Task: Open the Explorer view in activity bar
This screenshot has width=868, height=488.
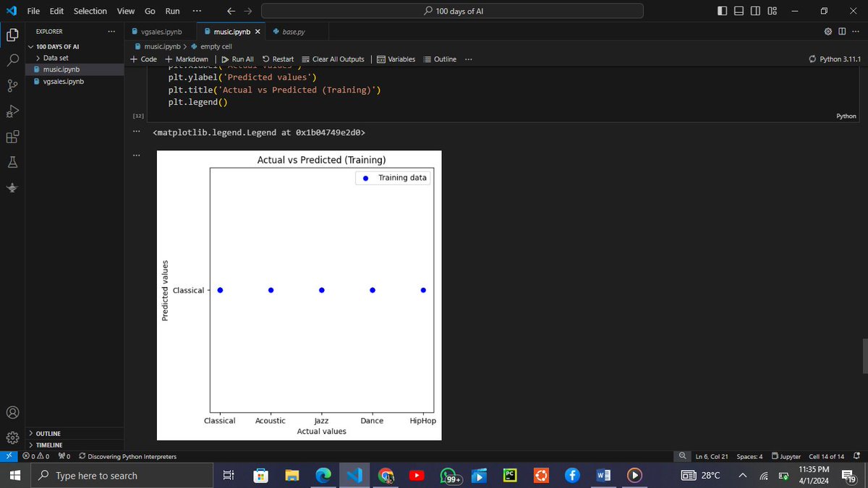Action: click(x=12, y=34)
